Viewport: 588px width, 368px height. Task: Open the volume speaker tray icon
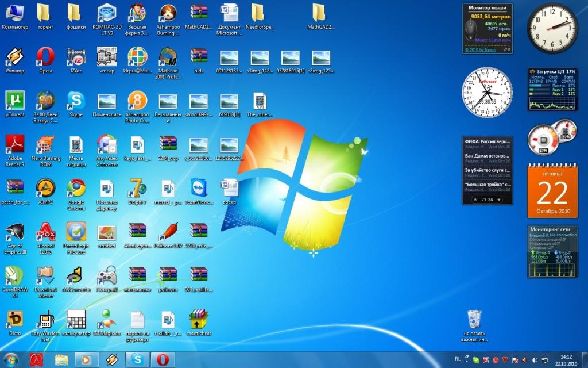535,361
